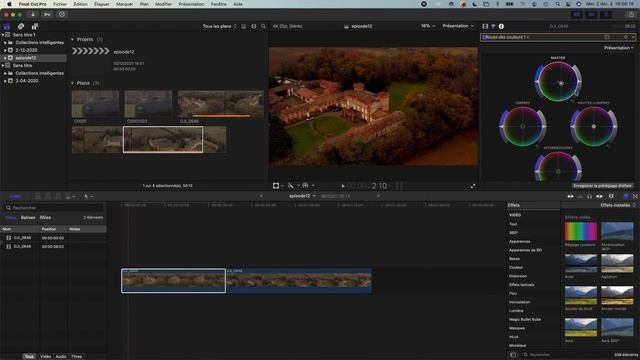This screenshot has height=360, width=640.
Task: Collapse the Sans titre 1 library
Action: [2, 35]
